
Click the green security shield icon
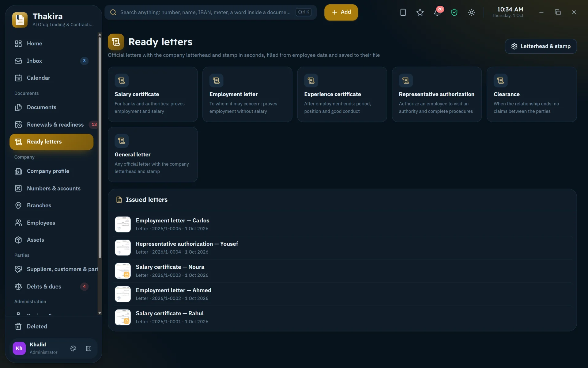click(454, 12)
